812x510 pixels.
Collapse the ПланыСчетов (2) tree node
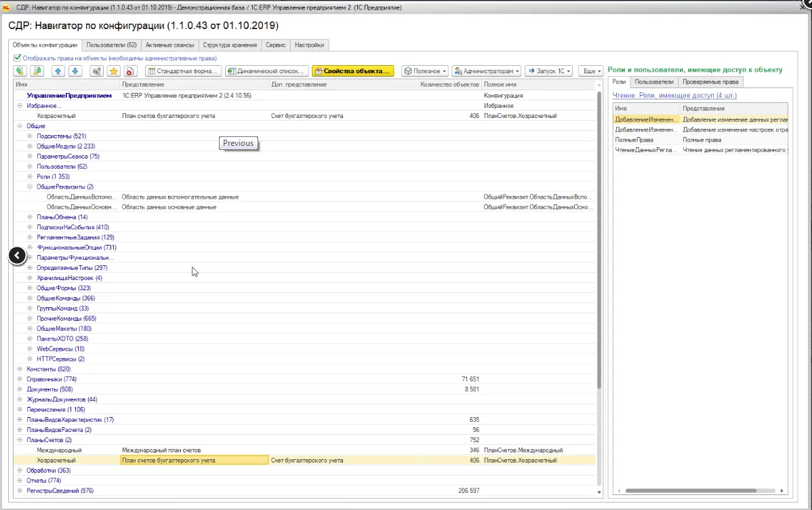(x=20, y=440)
